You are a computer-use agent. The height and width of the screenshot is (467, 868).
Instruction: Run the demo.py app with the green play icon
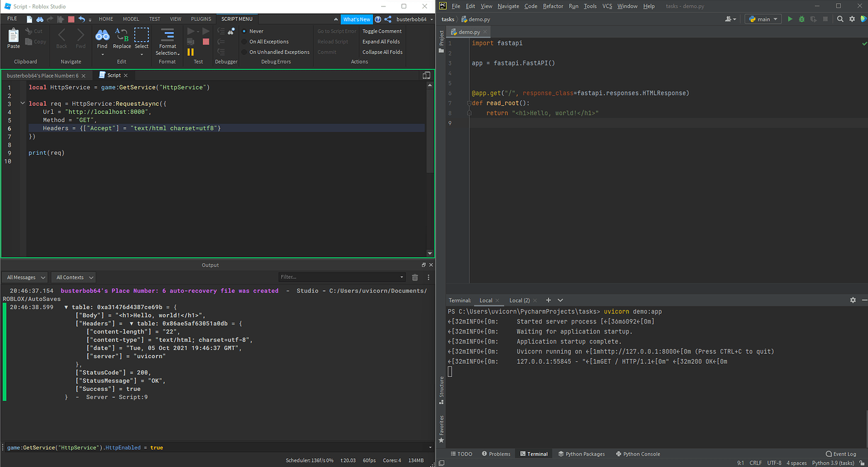[x=789, y=19]
